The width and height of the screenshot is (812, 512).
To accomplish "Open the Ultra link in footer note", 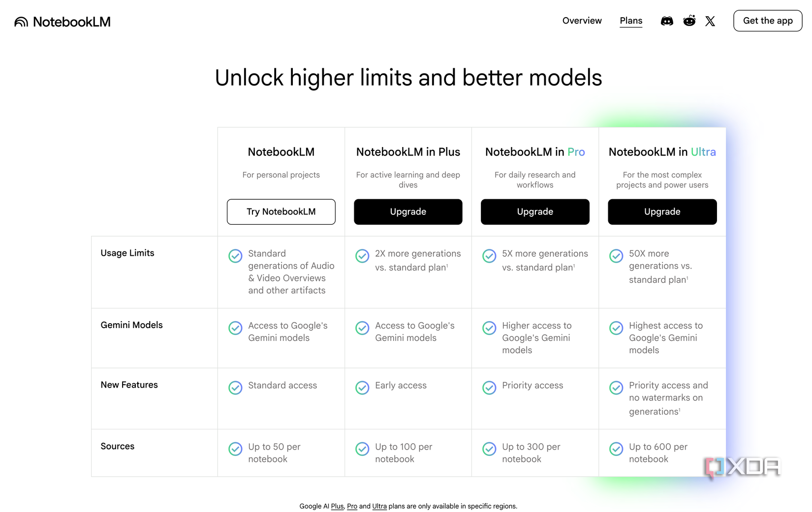I will (x=379, y=506).
